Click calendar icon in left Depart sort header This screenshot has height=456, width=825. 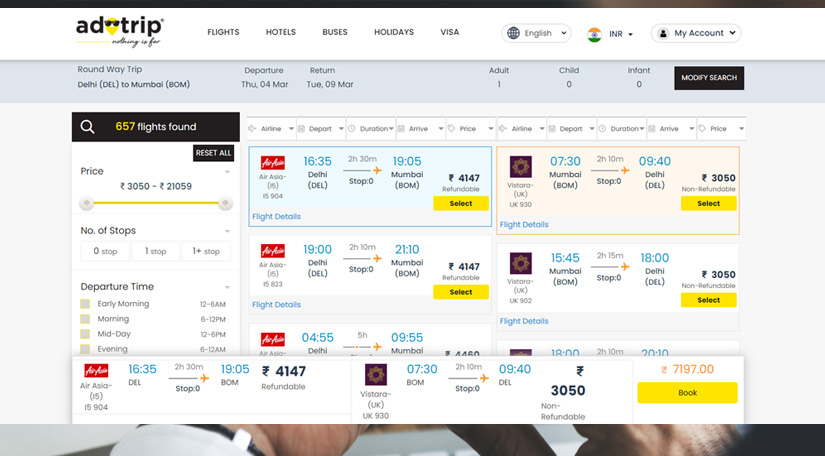tap(301, 128)
